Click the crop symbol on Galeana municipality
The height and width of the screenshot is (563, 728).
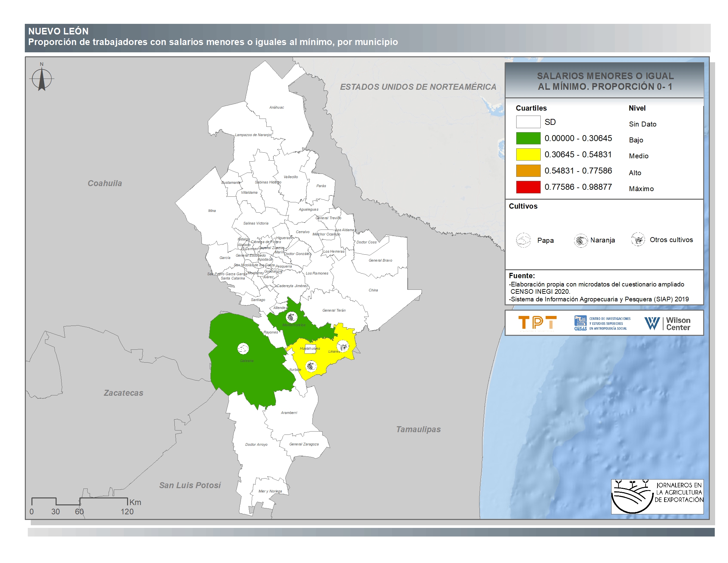point(243,348)
